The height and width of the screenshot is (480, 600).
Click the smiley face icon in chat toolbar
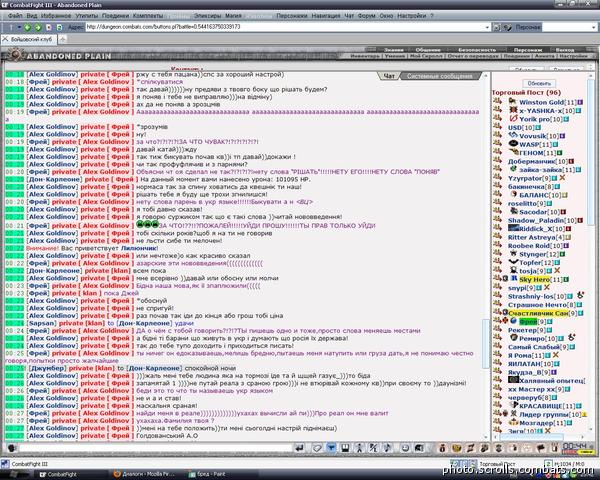(405, 447)
